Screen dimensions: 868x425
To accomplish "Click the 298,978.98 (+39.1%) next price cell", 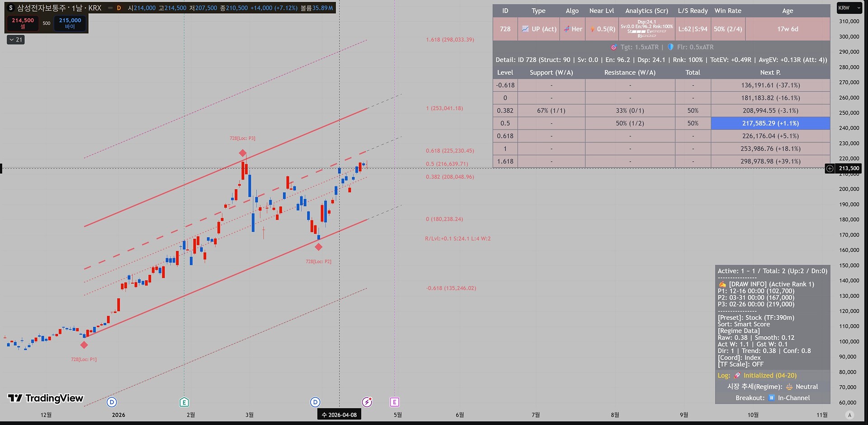I will pos(770,161).
